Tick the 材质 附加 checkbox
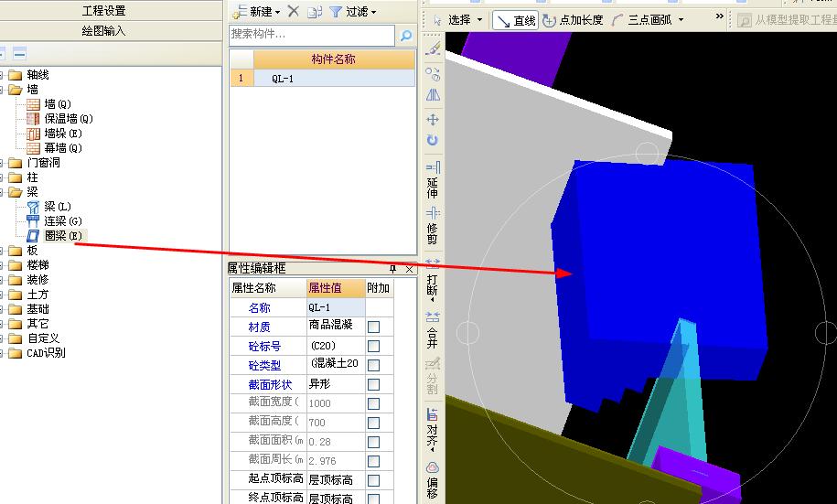Viewport: 837px width, 504px height. tap(373, 327)
